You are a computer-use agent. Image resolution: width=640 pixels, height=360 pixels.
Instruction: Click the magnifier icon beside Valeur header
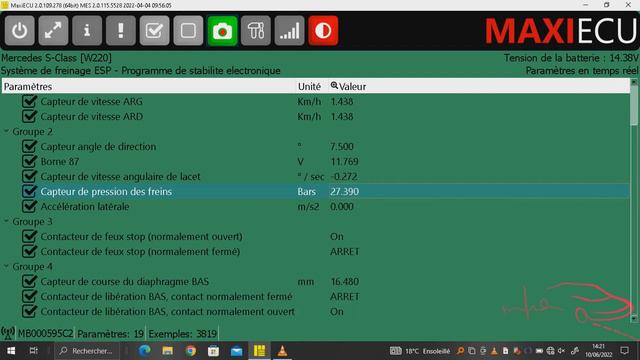click(334, 86)
